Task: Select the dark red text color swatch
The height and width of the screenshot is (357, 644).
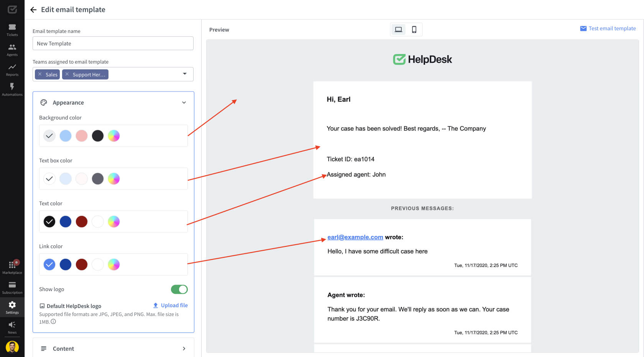Action: tap(82, 221)
